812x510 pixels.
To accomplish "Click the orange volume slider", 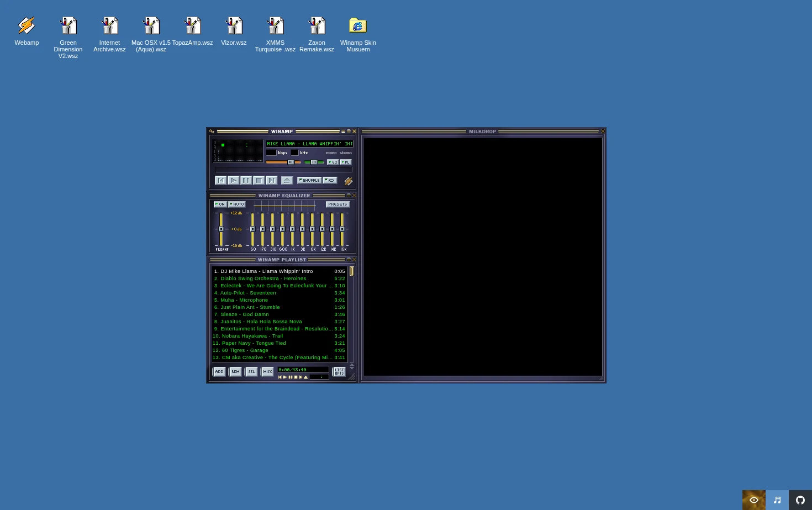I will 283,162.
